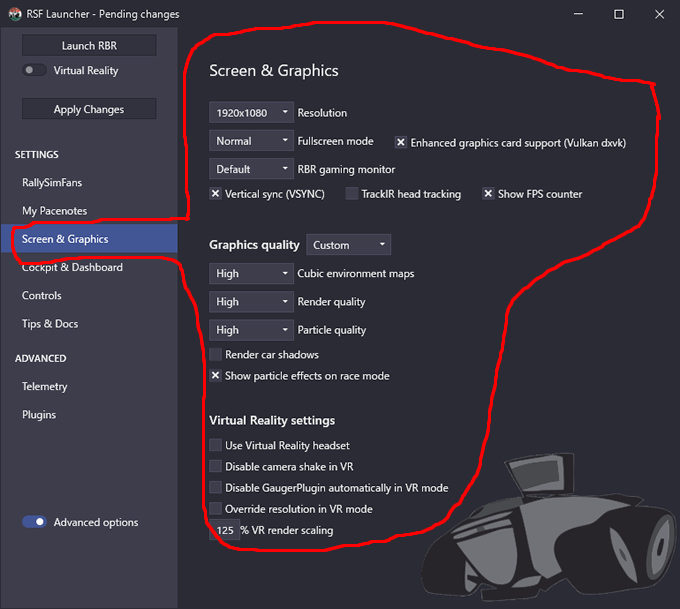Go to Cockpit & Dashboard settings
The image size is (680, 609).
tap(72, 267)
